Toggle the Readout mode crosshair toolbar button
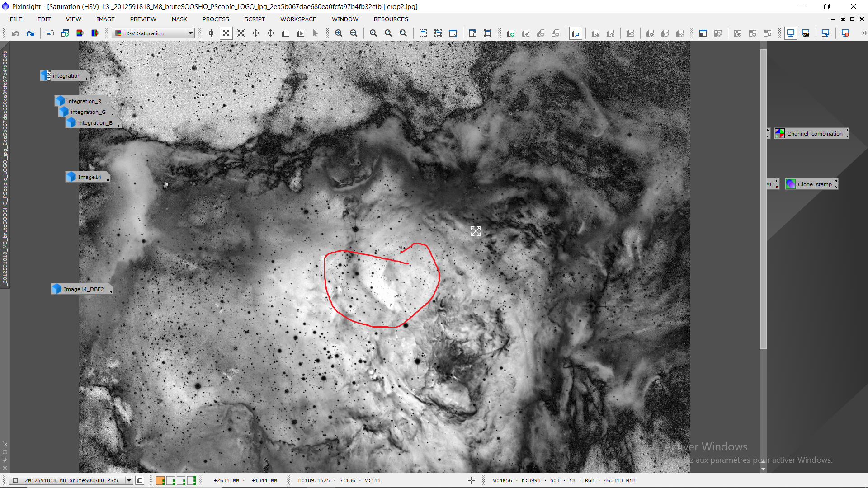 tap(211, 33)
